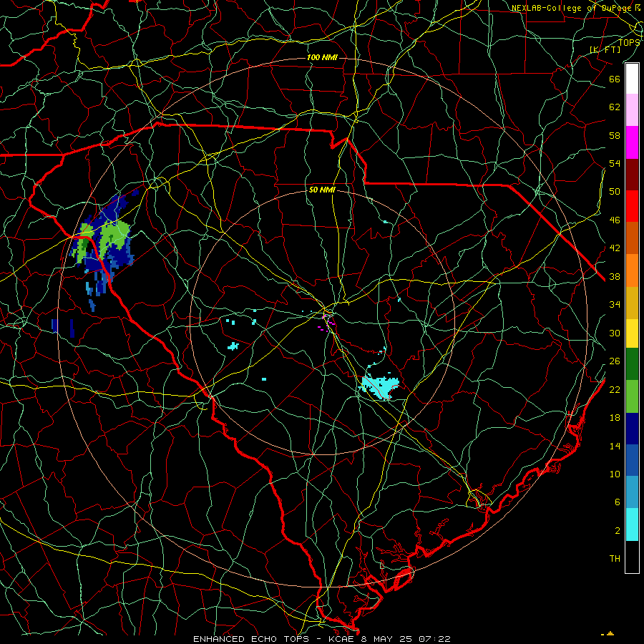This screenshot has height=644, width=644.
Task: Click the 22 legend value
Action: click(x=615, y=389)
